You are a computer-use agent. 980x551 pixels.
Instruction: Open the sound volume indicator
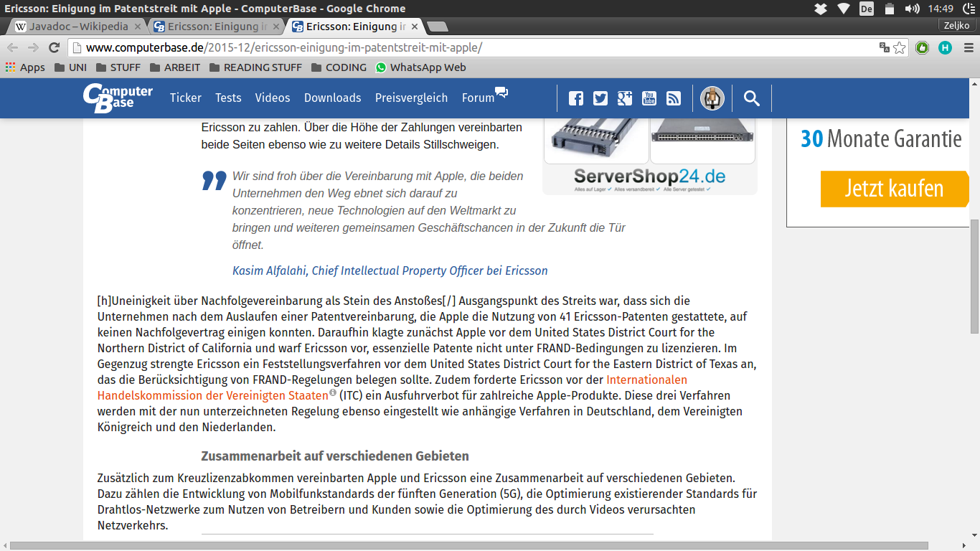(x=913, y=9)
